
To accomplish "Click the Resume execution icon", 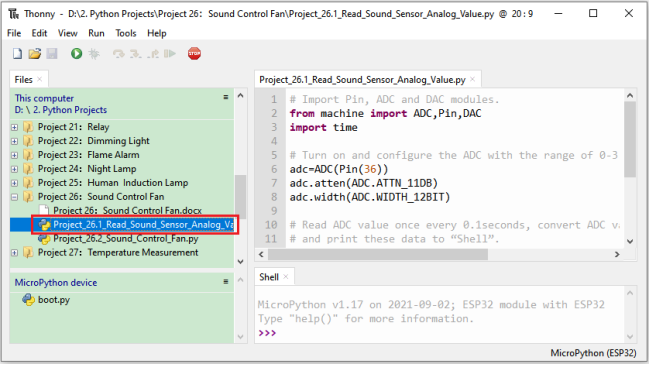I will (x=170, y=54).
